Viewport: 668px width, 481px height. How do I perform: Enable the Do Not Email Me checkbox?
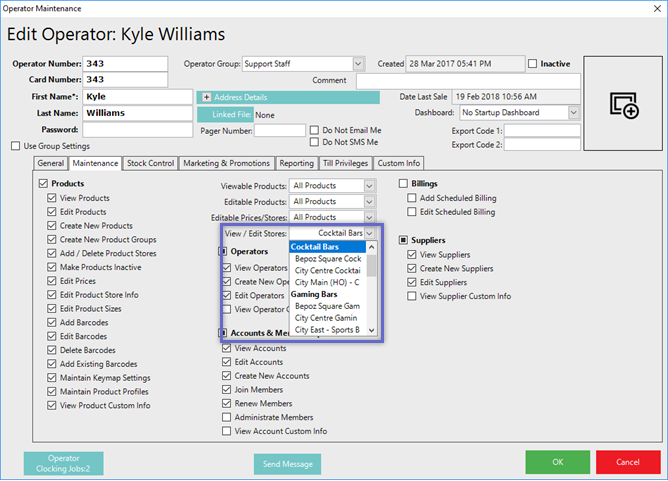(x=315, y=130)
